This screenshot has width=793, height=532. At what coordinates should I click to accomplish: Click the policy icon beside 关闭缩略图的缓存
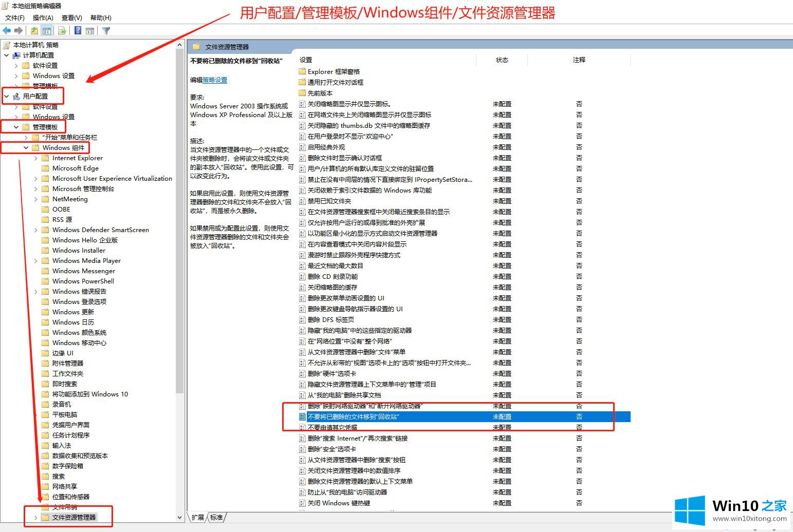point(303,287)
